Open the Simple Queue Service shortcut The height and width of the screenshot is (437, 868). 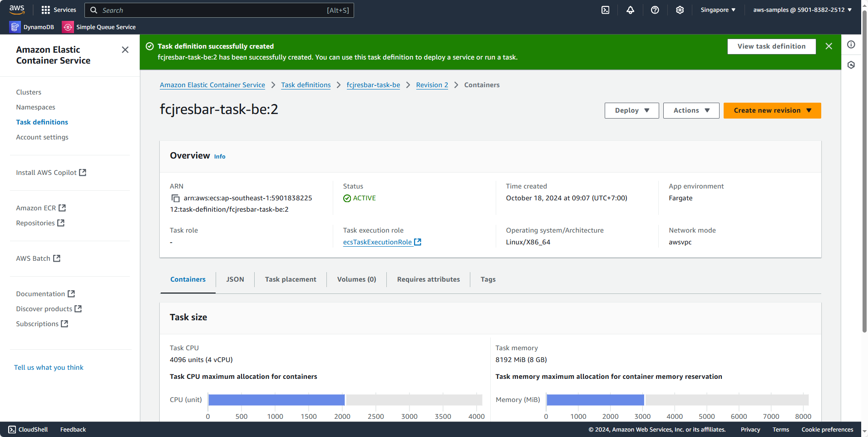coord(99,27)
